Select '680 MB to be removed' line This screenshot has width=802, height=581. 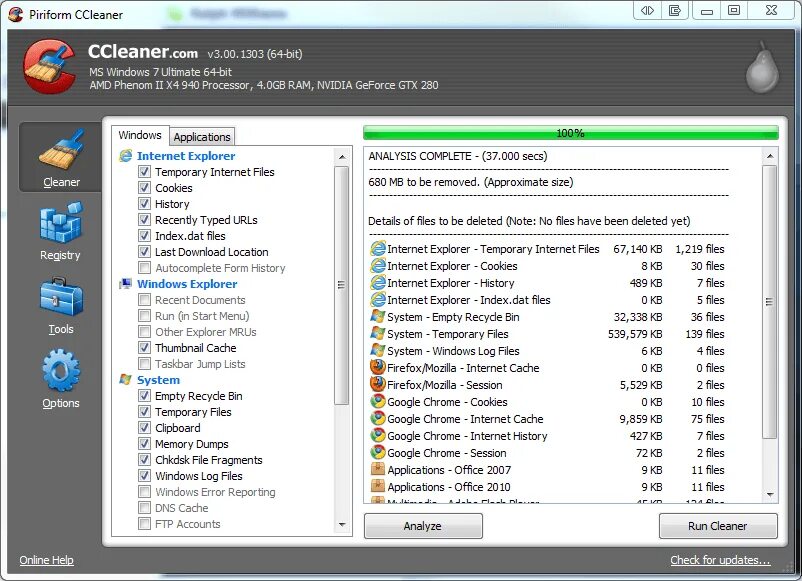click(471, 182)
